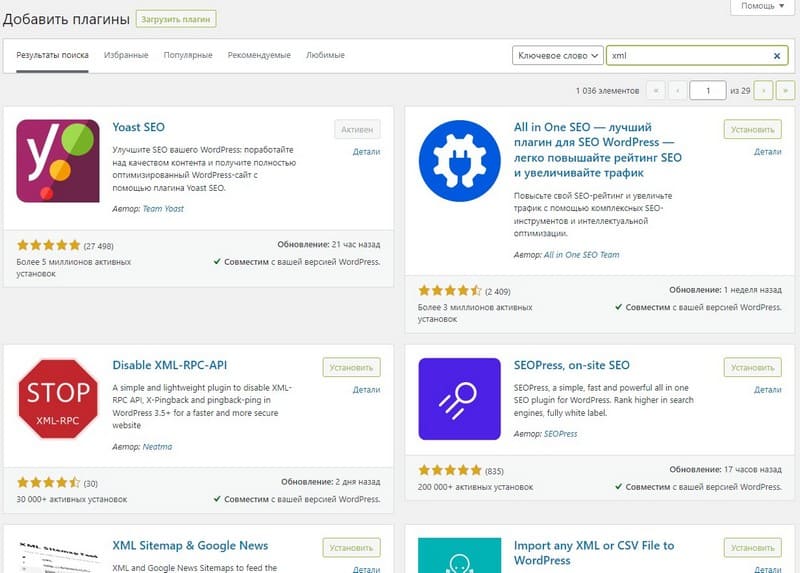The image size is (800, 573).
Task: Click the SEOPress star rating
Action: [x=450, y=470]
